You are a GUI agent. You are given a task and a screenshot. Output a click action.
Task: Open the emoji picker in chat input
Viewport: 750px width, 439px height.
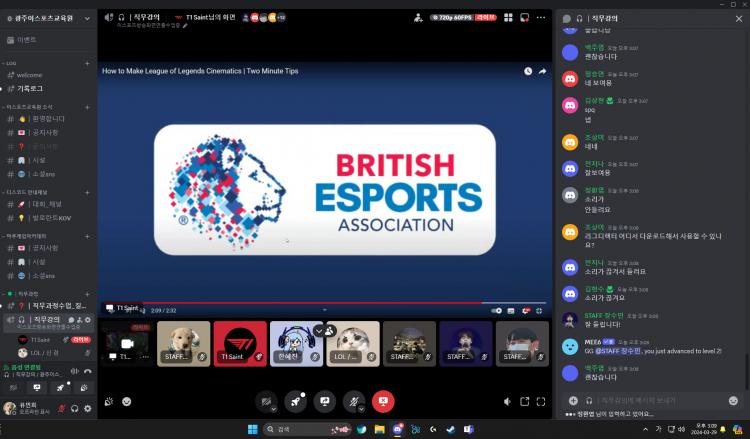pyautogui.click(x=733, y=401)
